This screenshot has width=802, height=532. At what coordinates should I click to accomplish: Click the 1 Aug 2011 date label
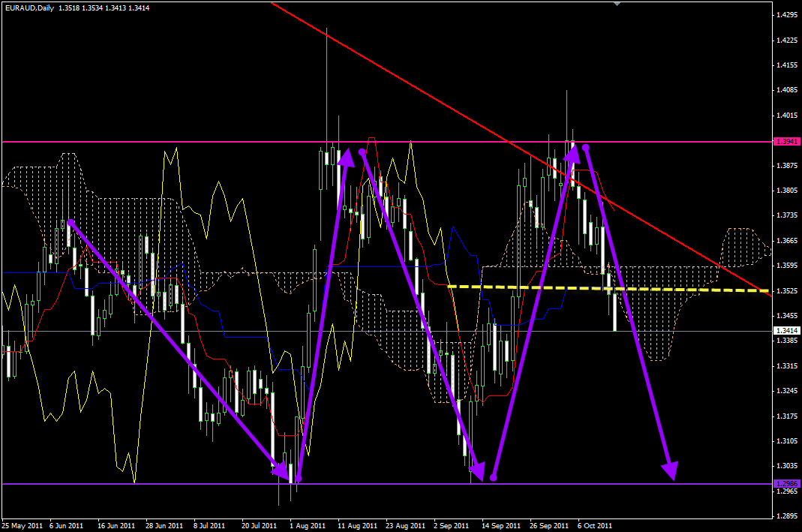click(306, 525)
